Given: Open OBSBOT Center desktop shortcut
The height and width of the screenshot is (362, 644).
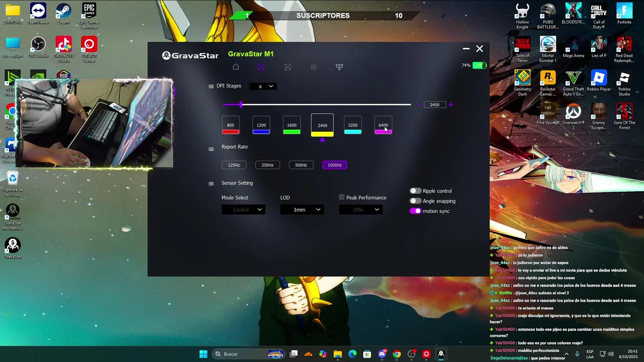Looking at the screenshot, I should 89,49.
